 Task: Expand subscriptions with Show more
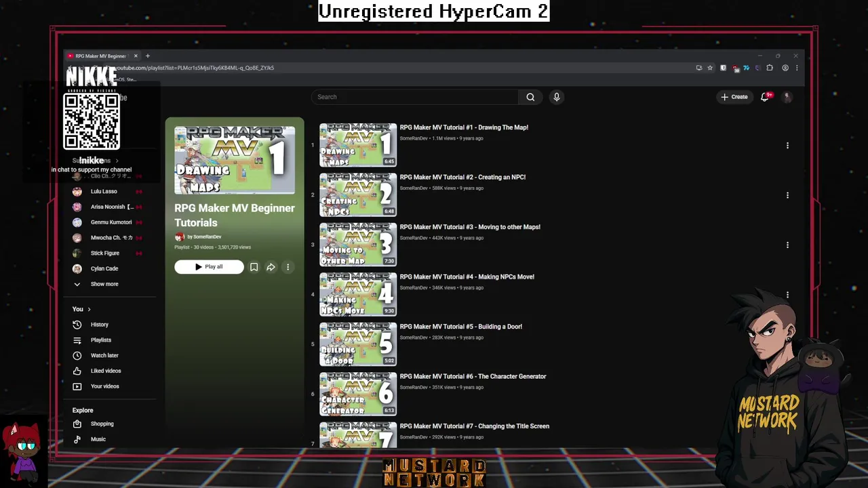pyautogui.click(x=104, y=284)
